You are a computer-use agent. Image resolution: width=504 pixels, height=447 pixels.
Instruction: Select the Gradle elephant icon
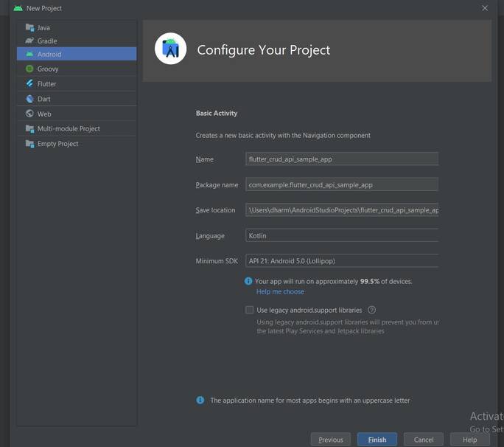pyautogui.click(x=29, y=41)
